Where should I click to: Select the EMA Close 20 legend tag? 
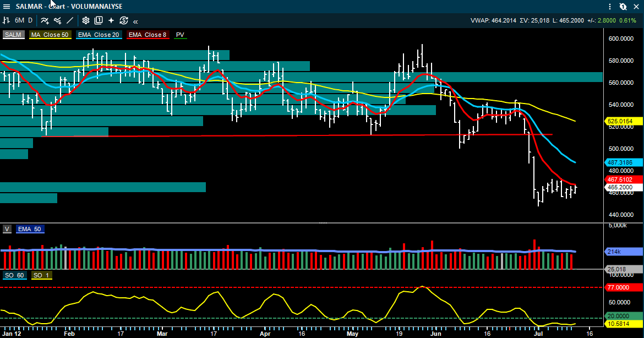(99, 35)
